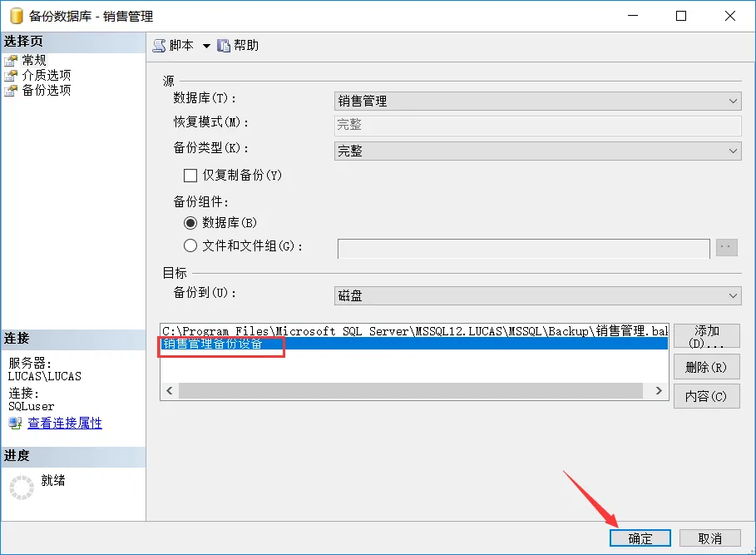Click the connection user SQLuser
The height and width of the screenshot is (555, 756).
(32, 407)
